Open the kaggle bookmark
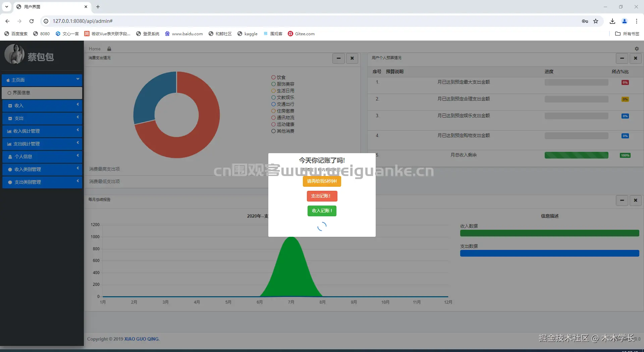This screenshot has height=352, width=644. (x=248, y=34)
